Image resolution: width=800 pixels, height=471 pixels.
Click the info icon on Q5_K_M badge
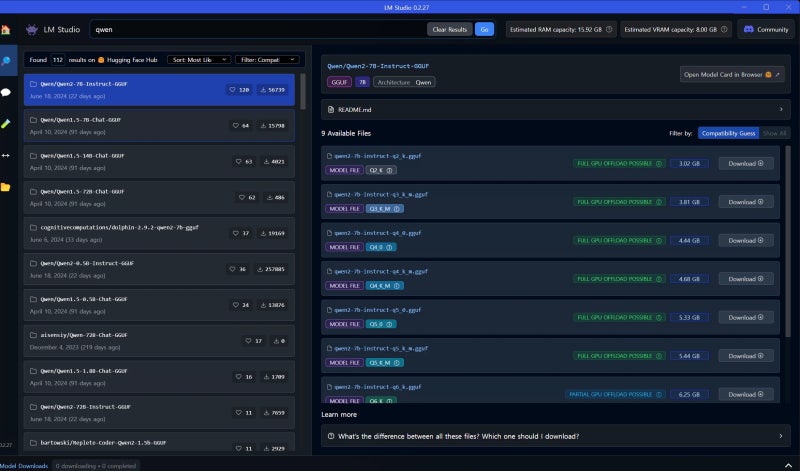(x=396, y=363)
